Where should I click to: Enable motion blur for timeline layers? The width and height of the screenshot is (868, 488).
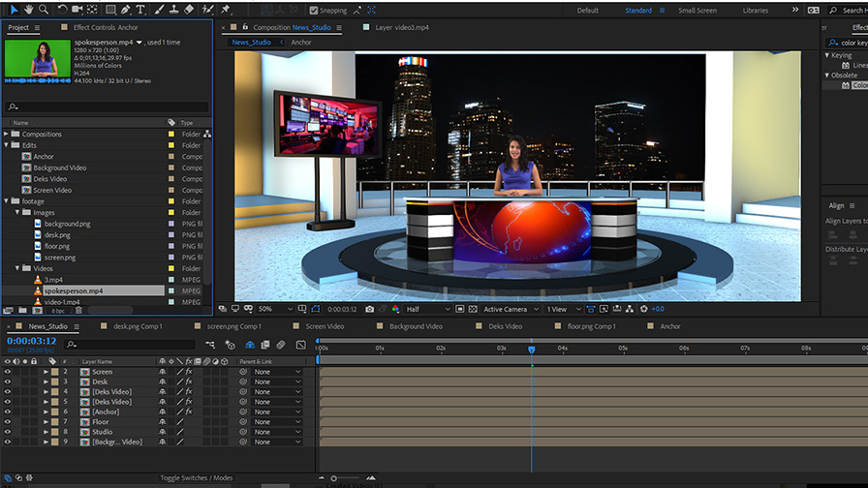coord(281,345)
